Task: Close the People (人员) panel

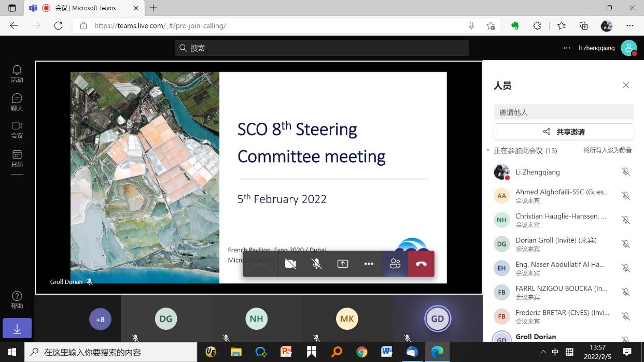Action: tap(626, 85)
